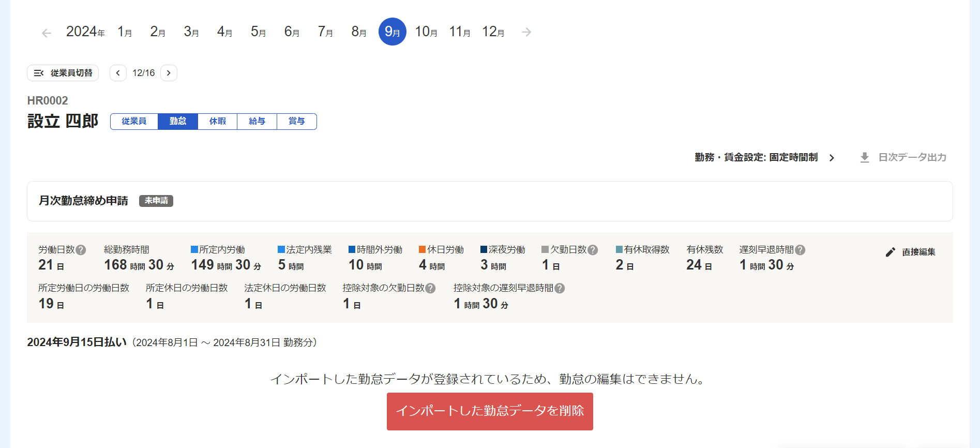The image size is (980, 448).
Task: Select August (8月) in month selector
Action: pyautogui.click(x=359, y=32)
